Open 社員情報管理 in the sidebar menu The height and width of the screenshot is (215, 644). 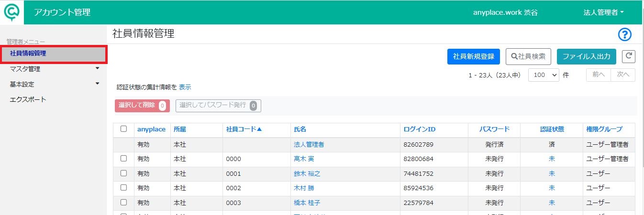pyautogui.click(x=54, y=54)
